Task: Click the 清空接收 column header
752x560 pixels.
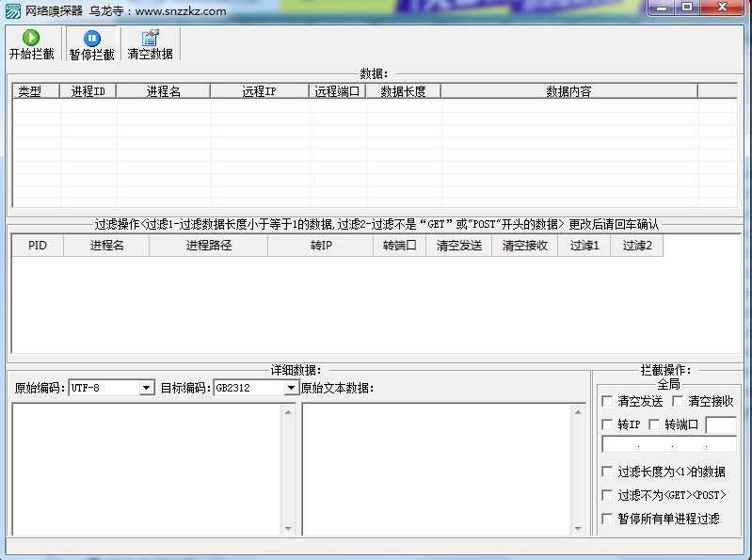Action: click(524, 246)
